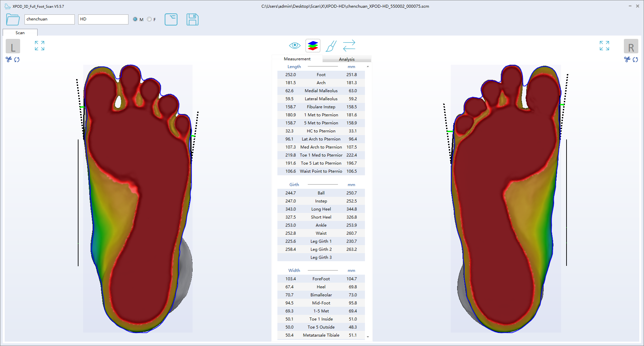644x346 pixels.
Task: Select the F gender radio button
Action: tap(149, 19)
